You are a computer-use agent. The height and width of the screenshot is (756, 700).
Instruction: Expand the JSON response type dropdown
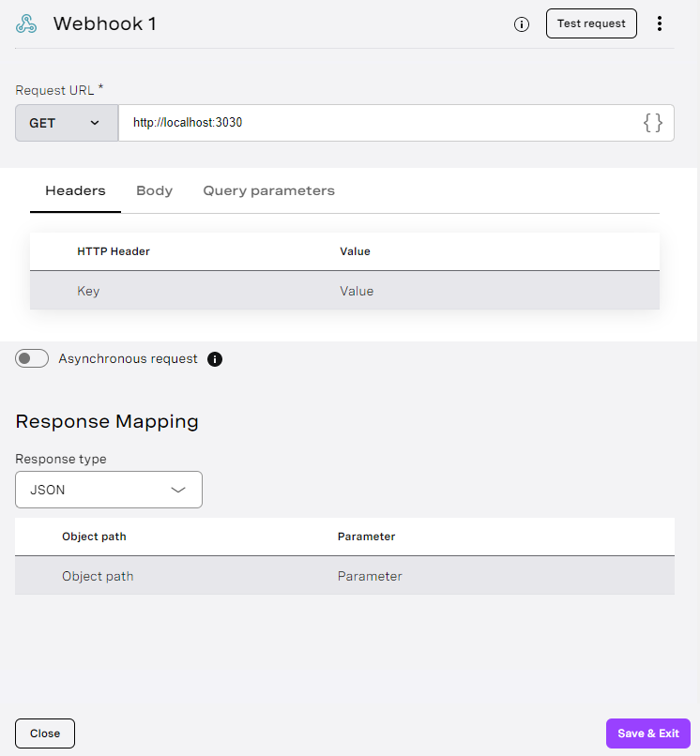(109, 490)
